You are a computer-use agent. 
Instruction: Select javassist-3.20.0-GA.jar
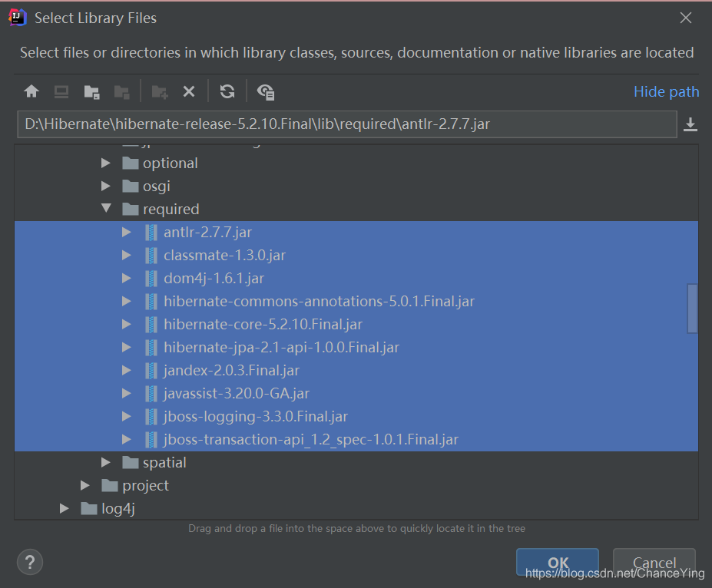tap(356, 393)
